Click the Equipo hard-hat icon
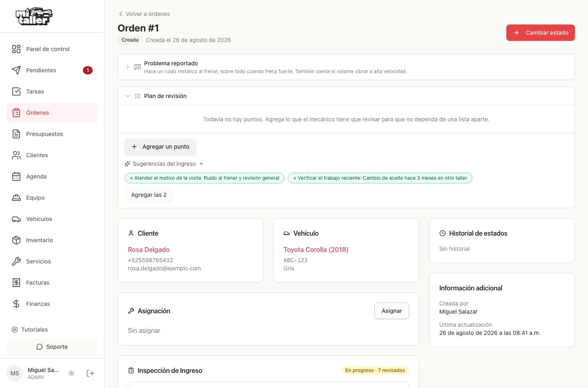This screenshot has width=588, height=388. 16,198
